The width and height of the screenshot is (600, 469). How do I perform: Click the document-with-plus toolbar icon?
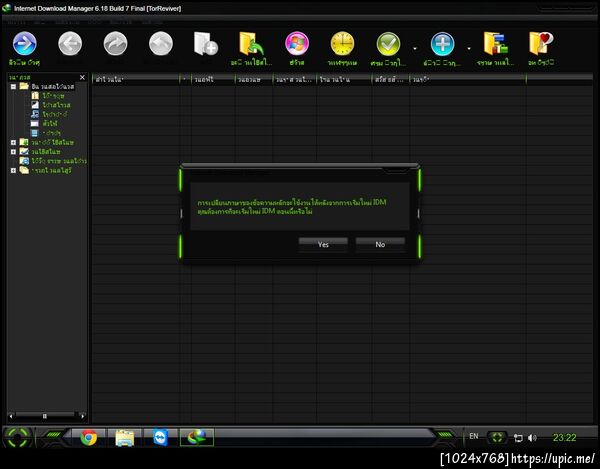[206, 44]
